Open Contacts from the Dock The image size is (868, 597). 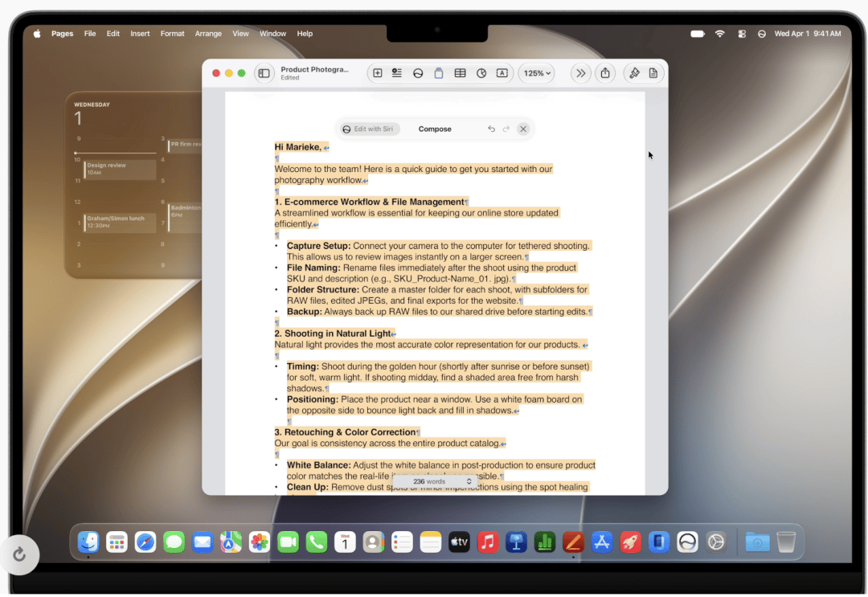(x=374, y=542)
